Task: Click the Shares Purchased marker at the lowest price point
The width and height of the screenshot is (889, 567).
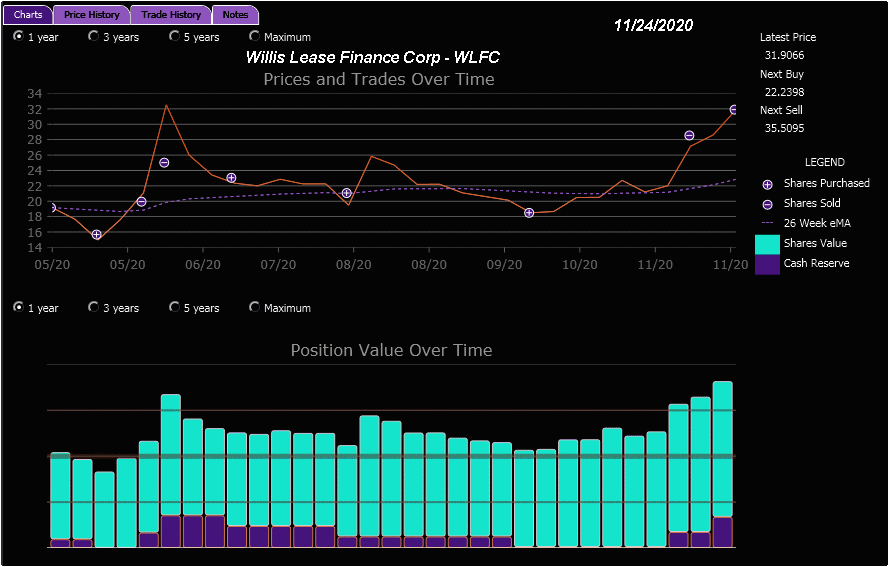Action: pyautogui.click(x=97, y=235)
